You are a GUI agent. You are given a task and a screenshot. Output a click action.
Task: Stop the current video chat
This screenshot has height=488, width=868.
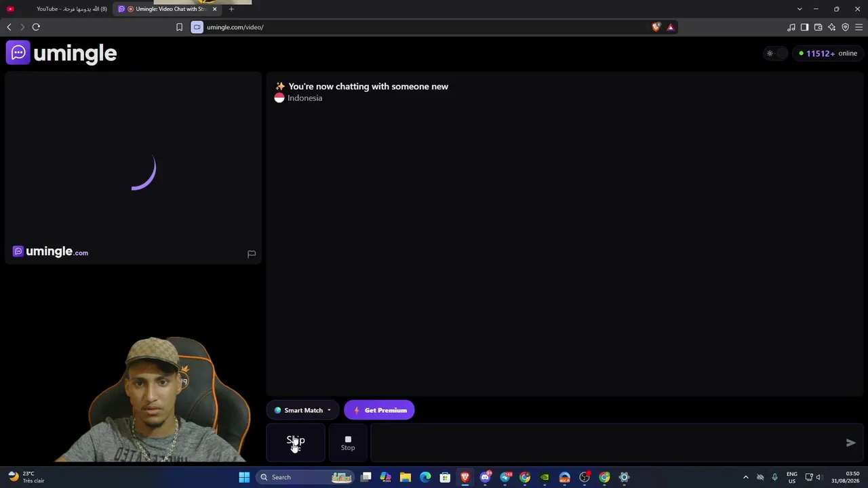348,443
